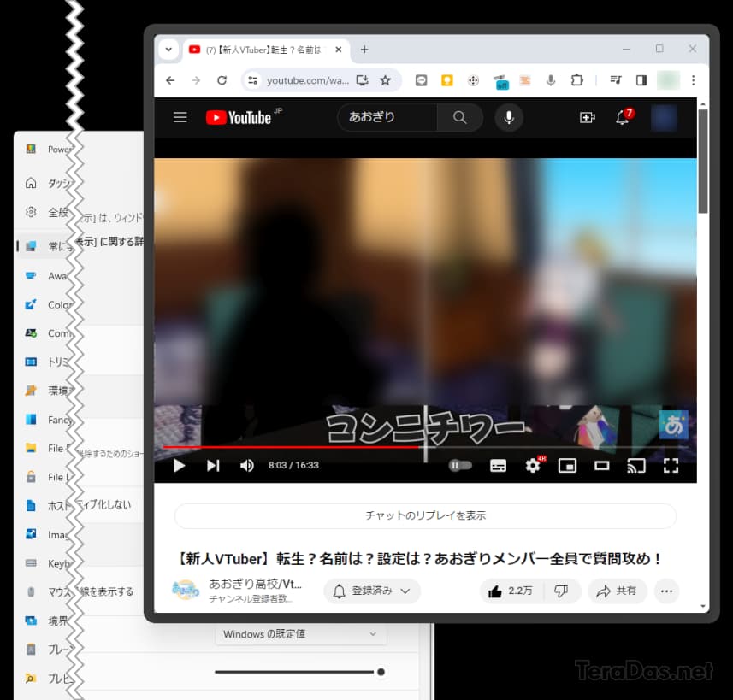Open the Chrome extensions puzzle menu
Screen dimensions: 733x700
[x=576, y=80]
